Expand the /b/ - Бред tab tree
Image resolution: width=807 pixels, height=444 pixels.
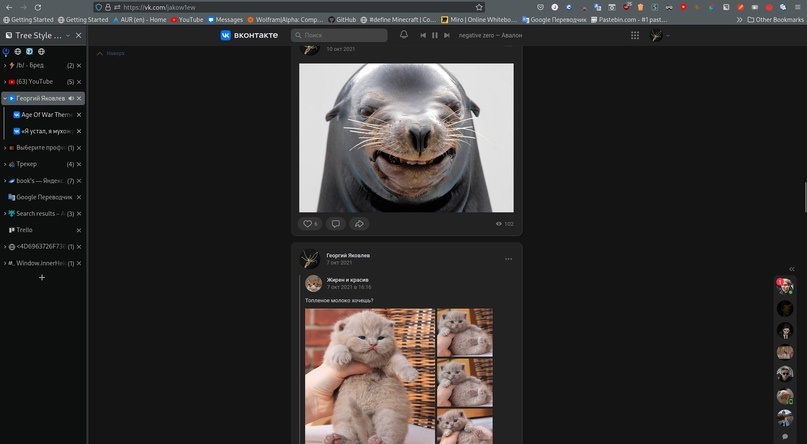point(5,65)
